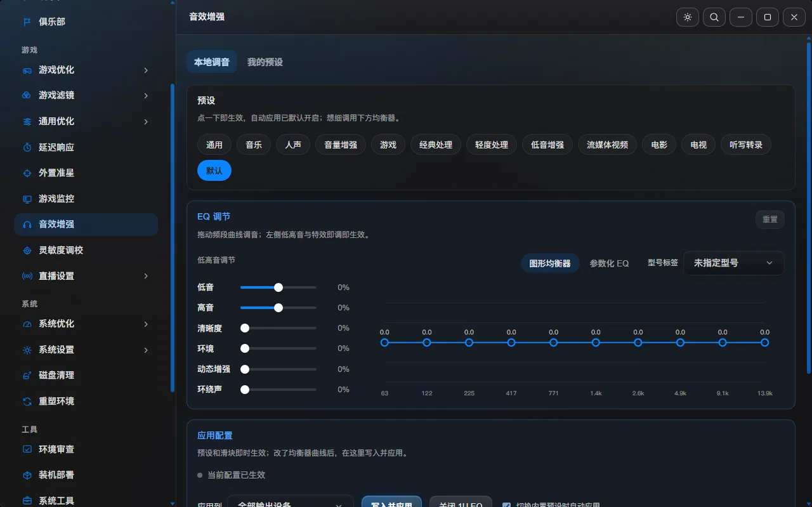Toggle 切换内置预设时自动应用 checkbox
Viewport: 812px width, 507px height.
tap(506, 505)
